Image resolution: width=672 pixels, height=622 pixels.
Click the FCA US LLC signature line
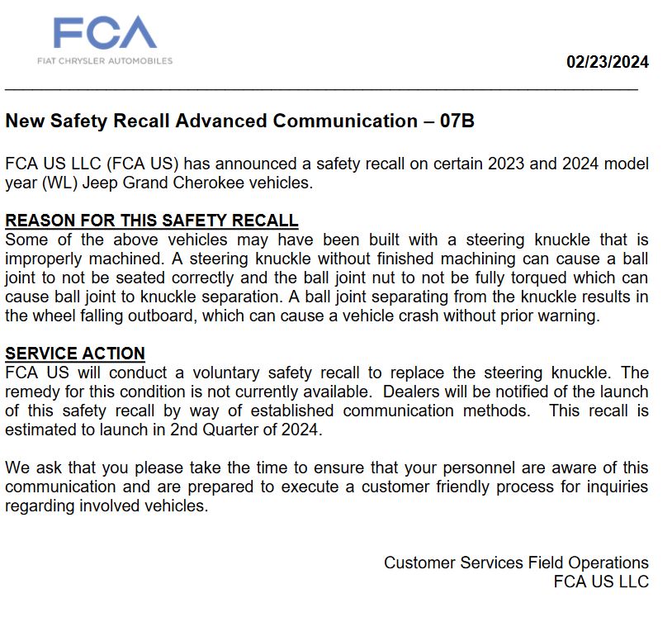[x=601, y=582]
